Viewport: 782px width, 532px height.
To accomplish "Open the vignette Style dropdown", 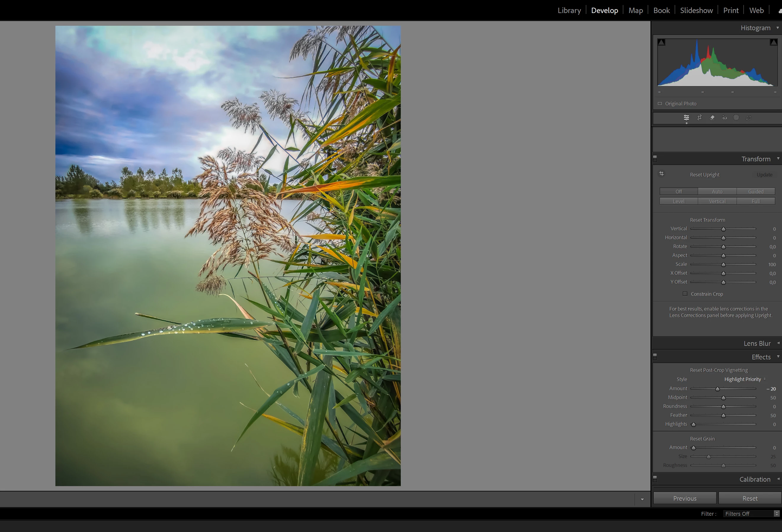I will click(x=745, y=379).
